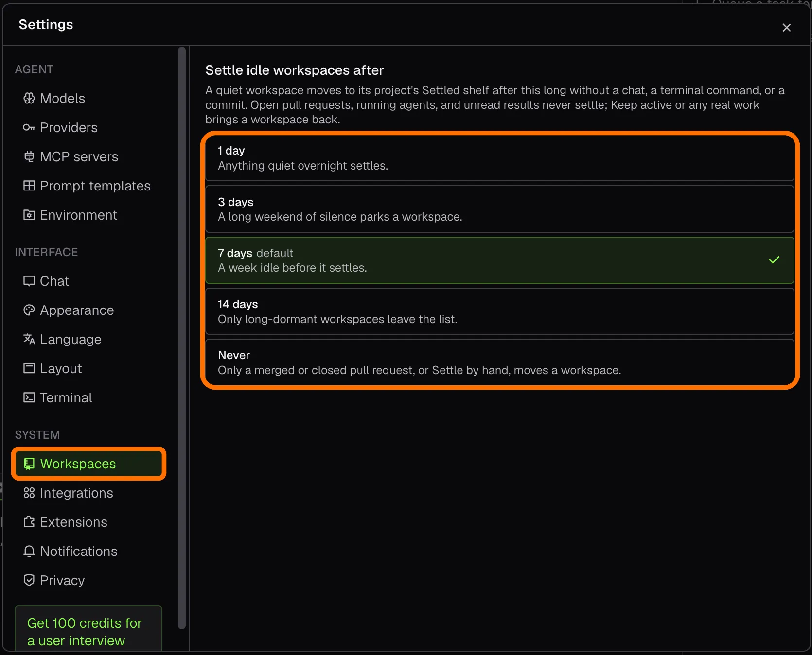This screenshot has height=655, width=812.
Task: Open Terminal settings
Action: coord(88,397)
